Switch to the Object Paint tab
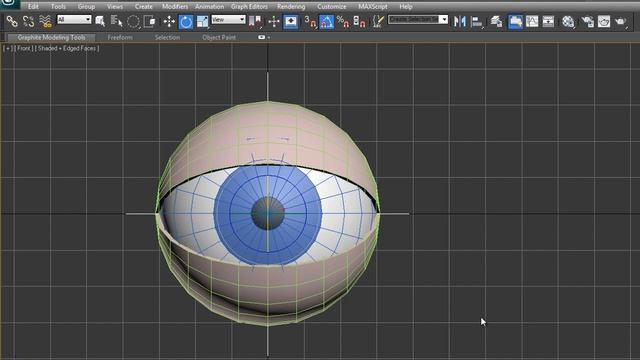Viewport: 640px width, 360px height. [x=219, y=38]
